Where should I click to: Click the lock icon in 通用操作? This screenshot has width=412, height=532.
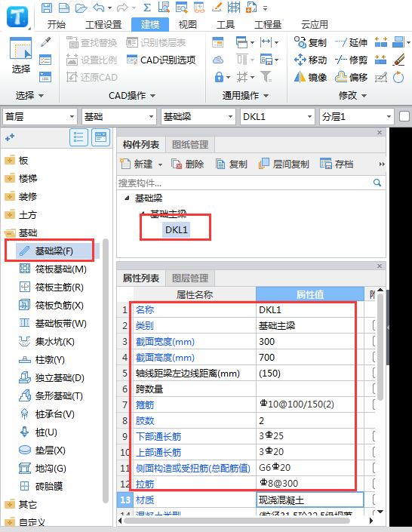tap(219, 78)
